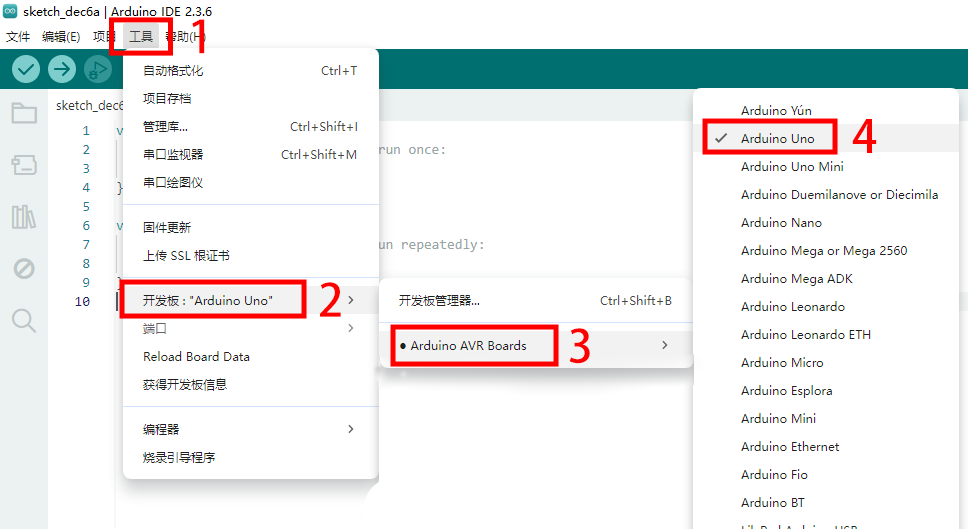The width and height of the screenshot is (968, 529).
Task: Click the Arduino IDE title bar logo
Action: [10, 11]
